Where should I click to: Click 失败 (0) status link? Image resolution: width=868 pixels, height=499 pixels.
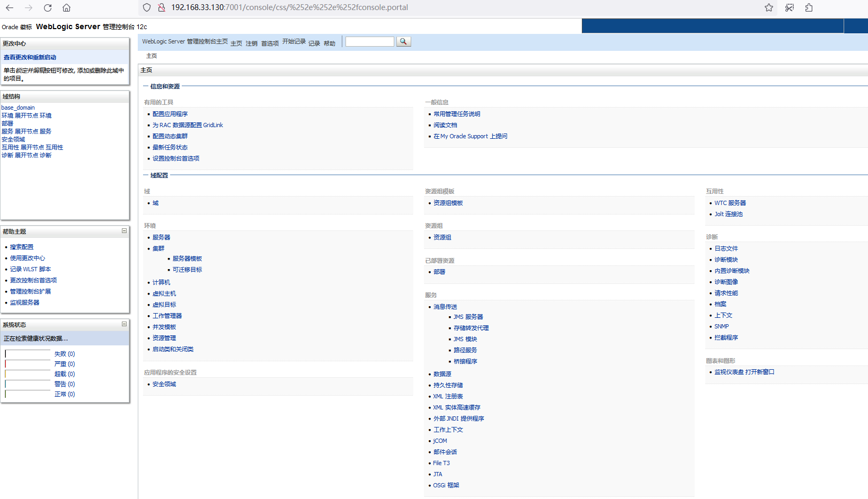65,354
